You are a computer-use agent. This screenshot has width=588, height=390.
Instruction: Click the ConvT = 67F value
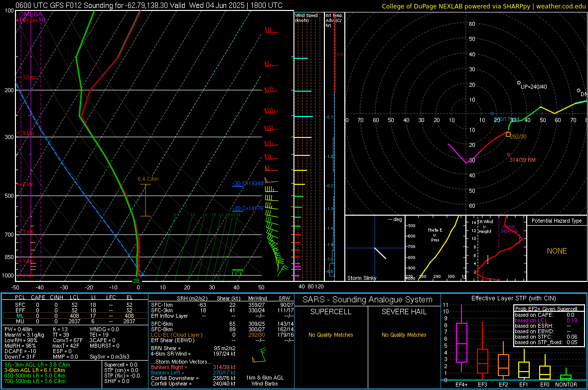(67, 340)
